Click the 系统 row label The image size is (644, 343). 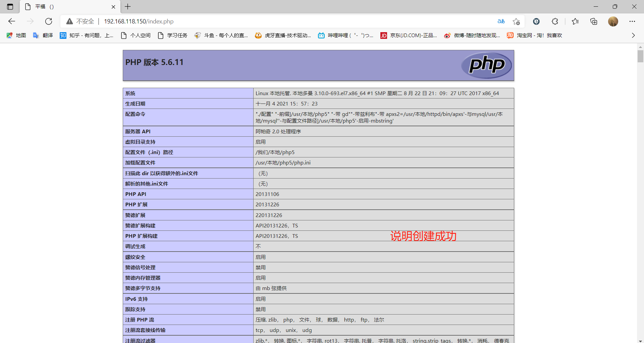tap(130, 93)
